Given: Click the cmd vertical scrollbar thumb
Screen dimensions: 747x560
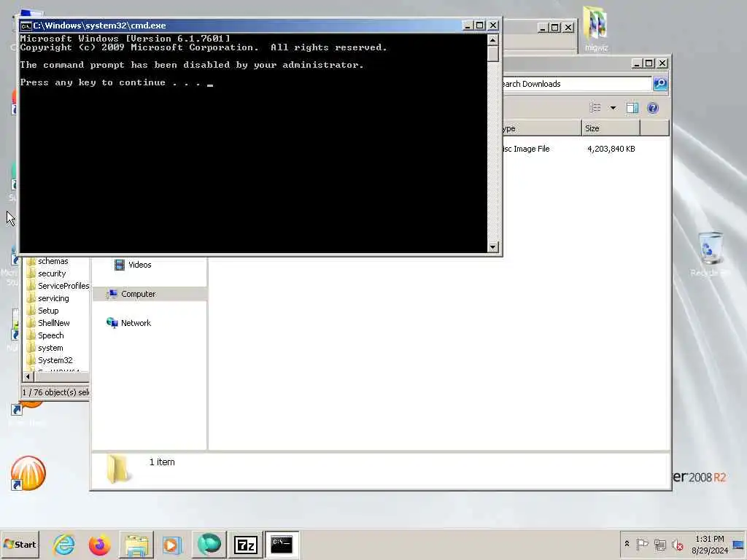Looking at the screenshot, I should point(493,53).
